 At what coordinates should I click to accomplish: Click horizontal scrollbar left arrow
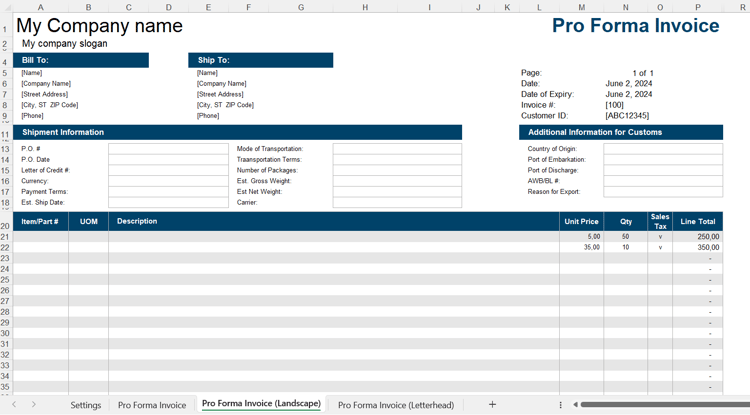(575, 405)
